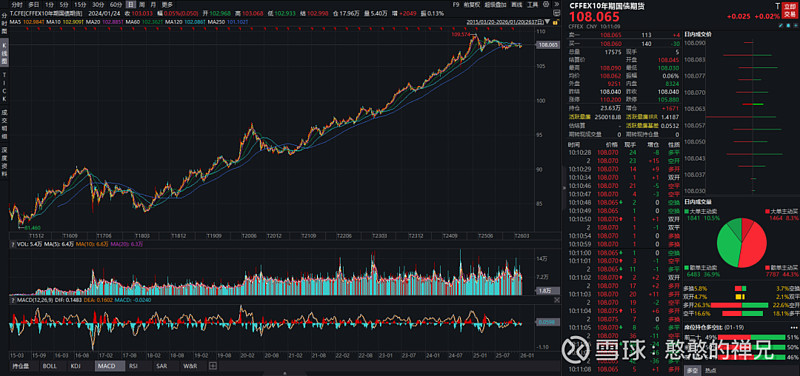Select the 30分 period

(x=98, y=4)
